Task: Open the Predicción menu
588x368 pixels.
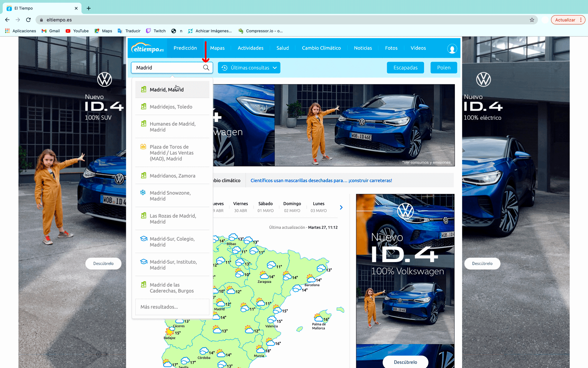Action: click(185, 48)
